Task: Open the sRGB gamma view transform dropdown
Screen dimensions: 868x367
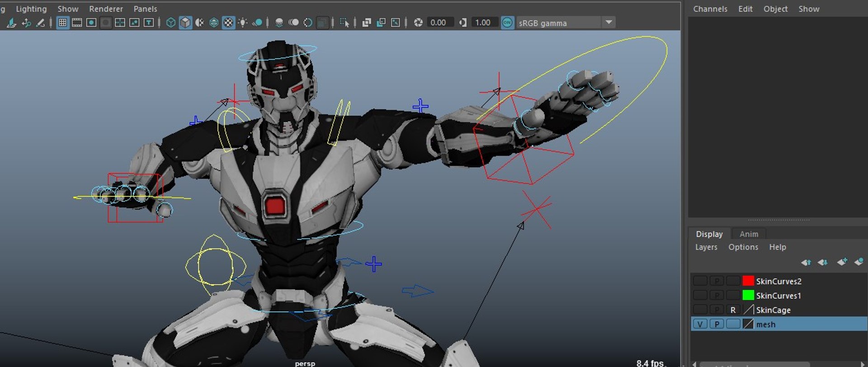Action: point(566,23)
